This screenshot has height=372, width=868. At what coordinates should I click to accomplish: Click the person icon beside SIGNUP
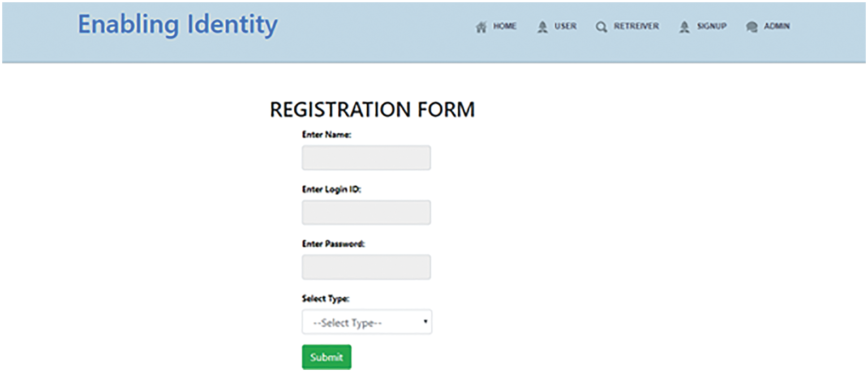pos(684,27)
